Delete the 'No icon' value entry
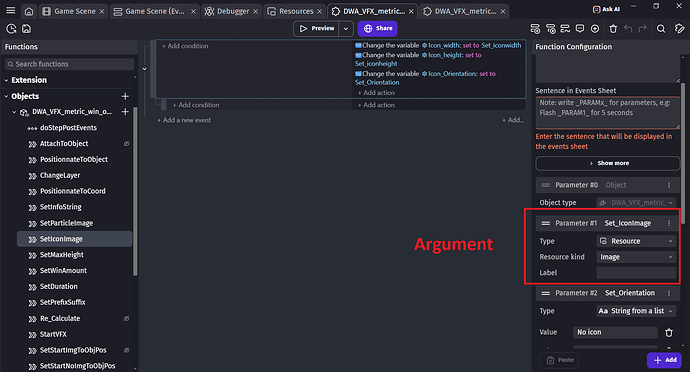 coord(669,332)
